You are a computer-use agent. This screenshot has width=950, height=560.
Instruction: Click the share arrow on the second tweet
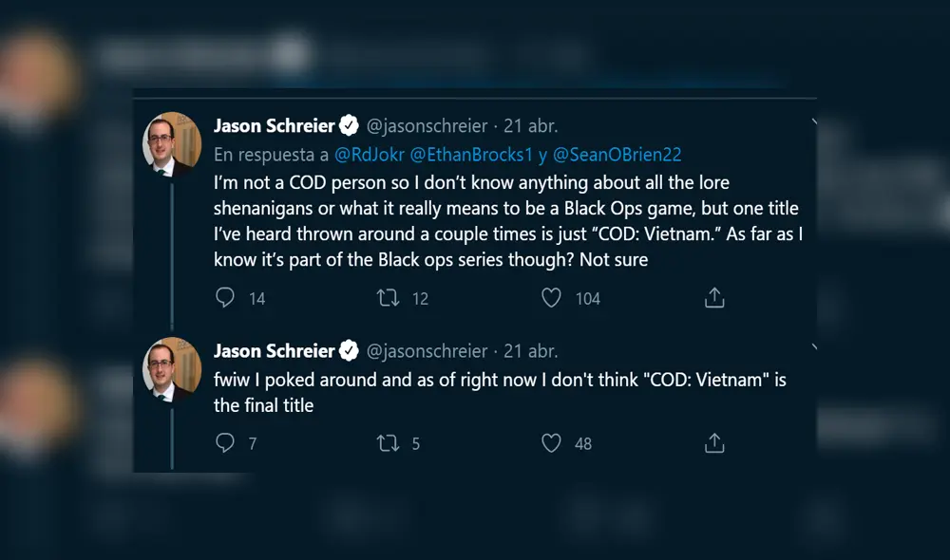click(x=713, y=443)
